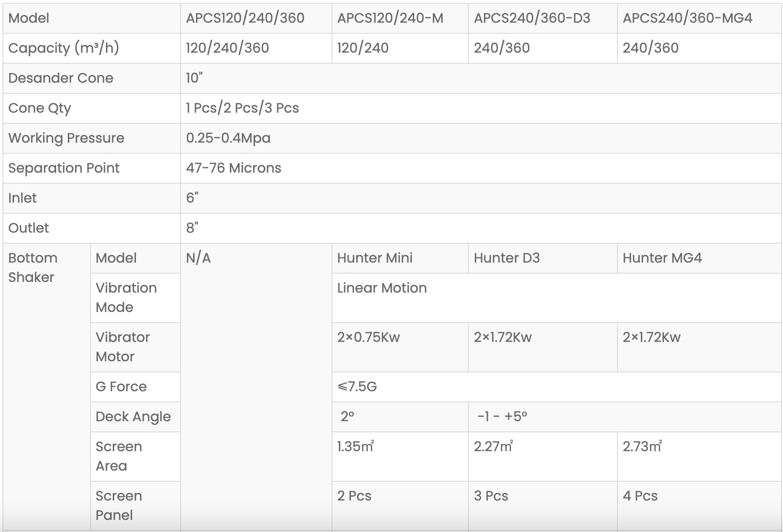Click the Hunter MG4 shaker model cell
Screen dimensions: 783x532
pyautogui.click(x=662, y=258)
